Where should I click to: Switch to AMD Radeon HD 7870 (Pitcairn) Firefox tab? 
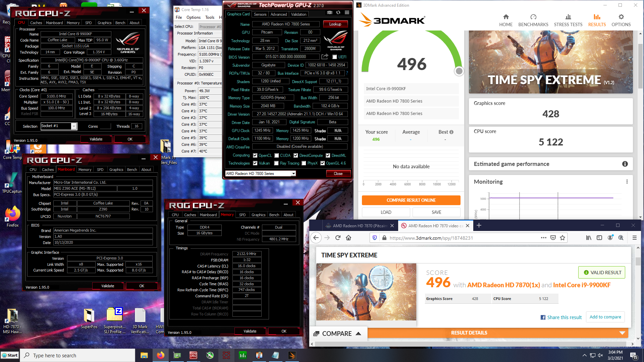click(360, 226)
